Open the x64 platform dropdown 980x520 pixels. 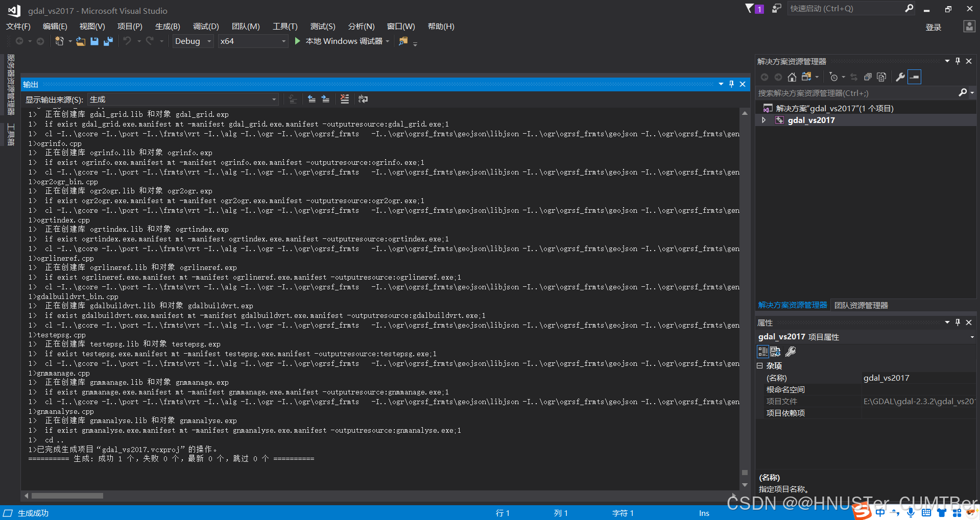pos(253,41)
